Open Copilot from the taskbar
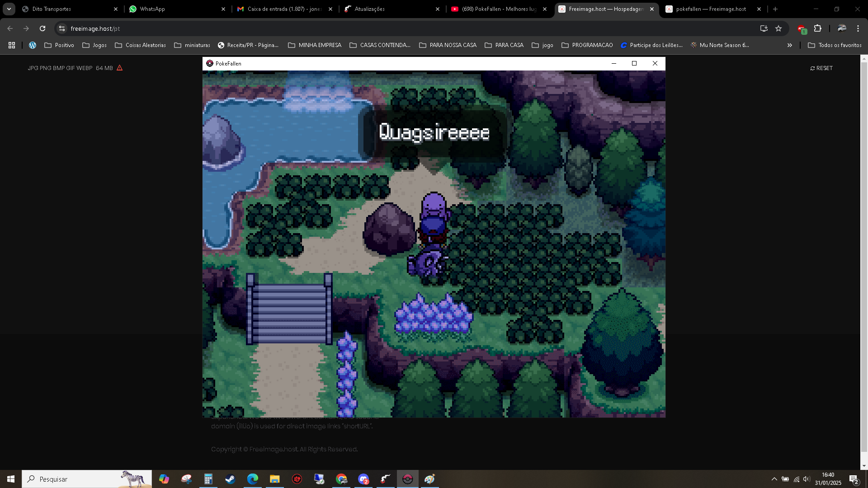 (164, 479)
